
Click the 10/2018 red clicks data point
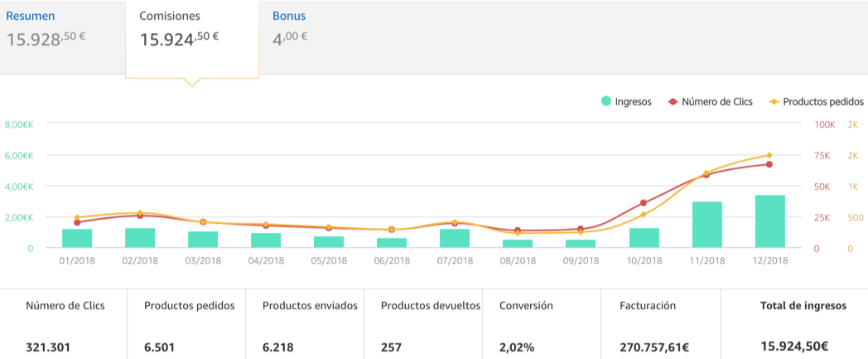643,203
